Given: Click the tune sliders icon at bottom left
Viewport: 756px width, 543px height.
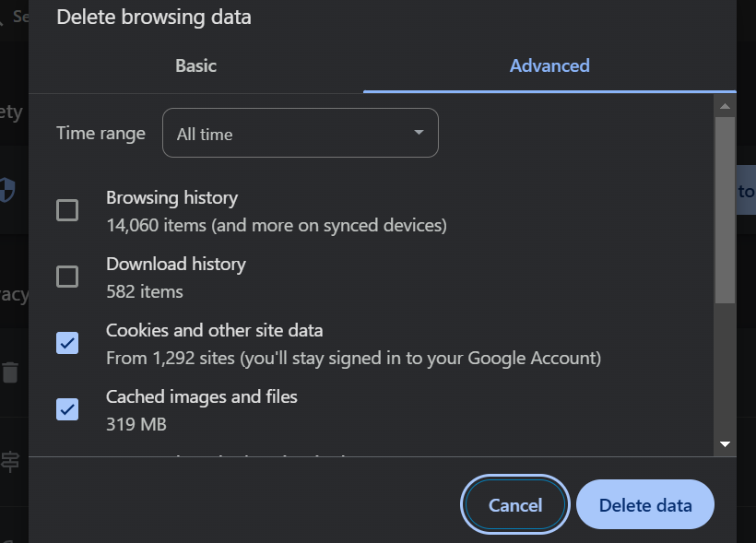Looking at the screenshot, I should click(10, 461).
